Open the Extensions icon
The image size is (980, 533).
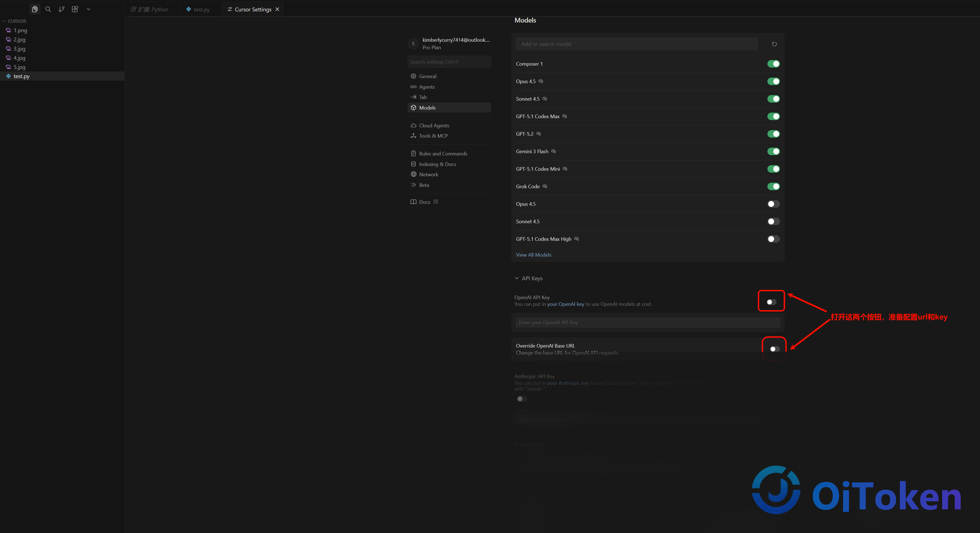(75, 9)
